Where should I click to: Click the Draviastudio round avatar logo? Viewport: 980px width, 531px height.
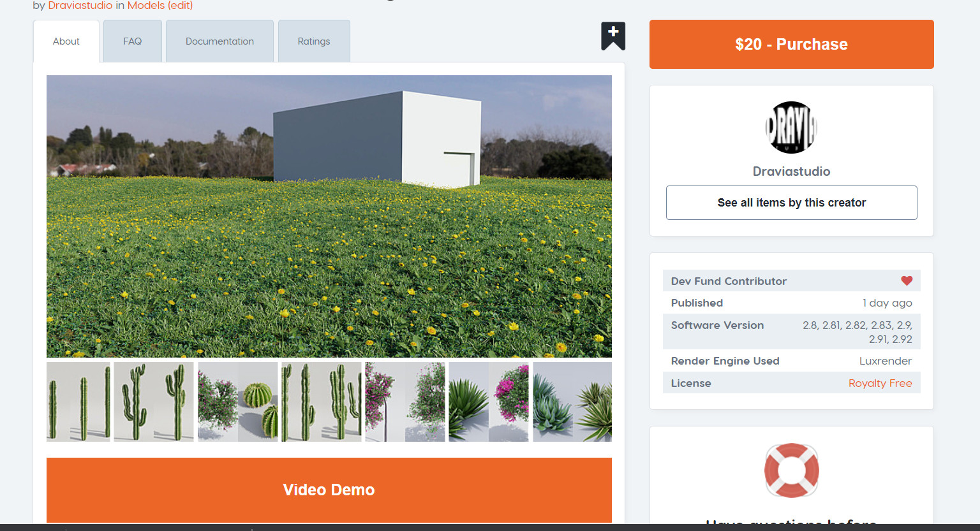pyautogui.click(x=791, y=127)
